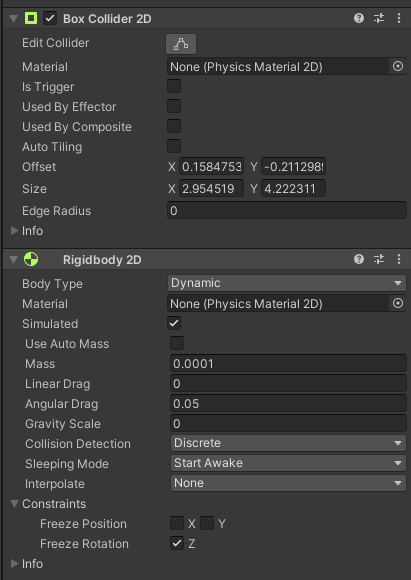Click the Edge Radius label
Screen dimensions: 411x580
[57, 210]
